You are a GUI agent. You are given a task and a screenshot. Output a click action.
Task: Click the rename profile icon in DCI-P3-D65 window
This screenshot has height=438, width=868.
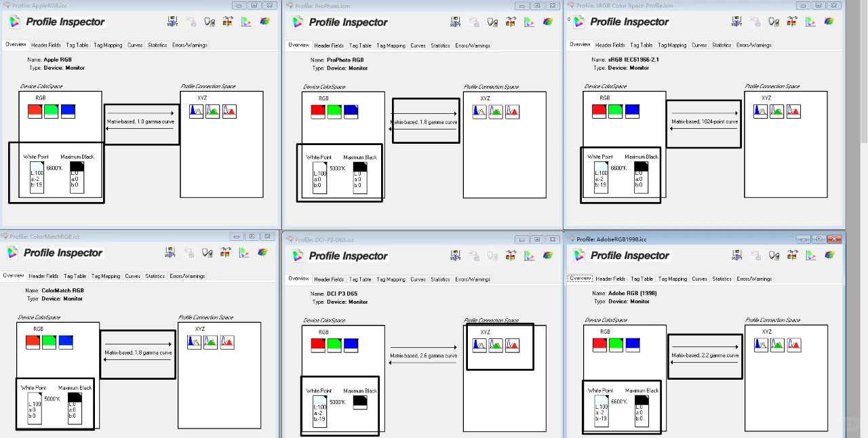(456, 256)
